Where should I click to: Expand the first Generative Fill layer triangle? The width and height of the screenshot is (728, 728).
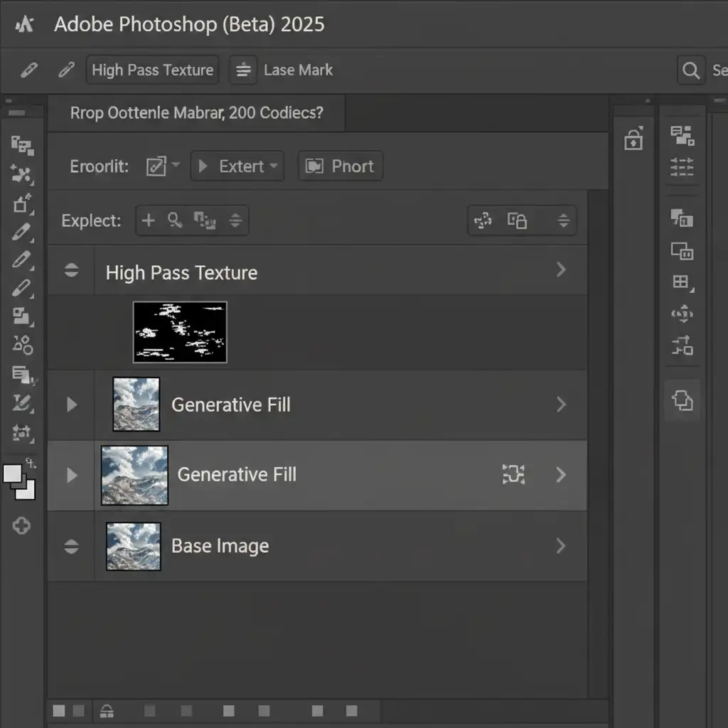pyautogui.click(x=71, y=405)
